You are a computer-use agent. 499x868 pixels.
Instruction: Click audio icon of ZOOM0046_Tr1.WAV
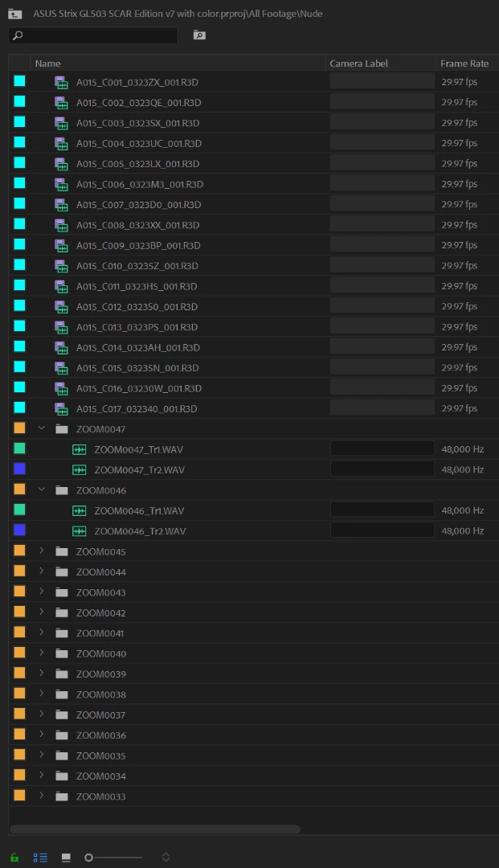coord(79,511)
